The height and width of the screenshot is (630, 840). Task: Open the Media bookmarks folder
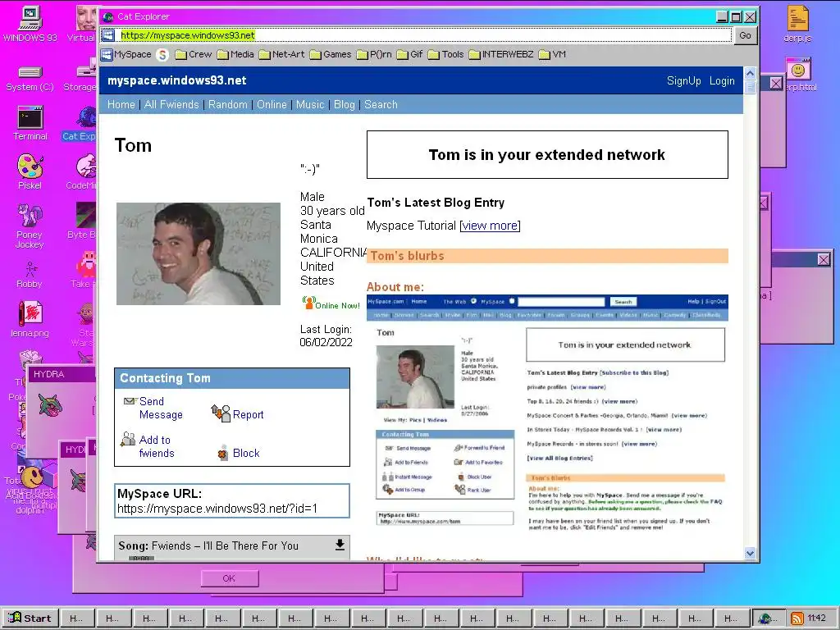coord(235,54)
